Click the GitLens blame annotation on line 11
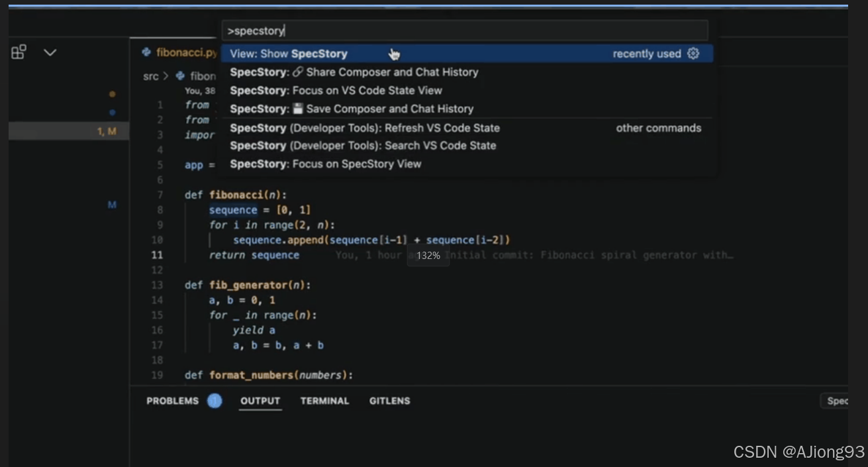 (x=534, y=255)
